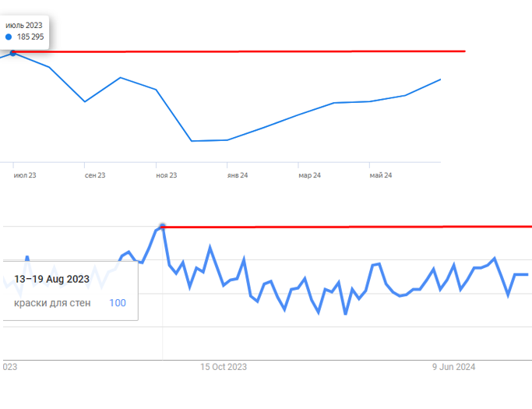This screenshot has height=409, width=532.
Task: Select the ноя 23 axis label
Action: [166, 175]
